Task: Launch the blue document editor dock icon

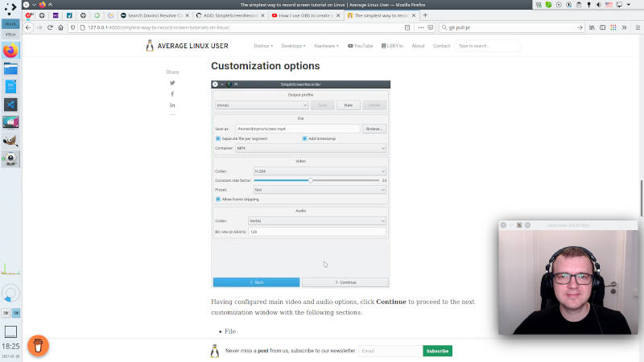Action: pos(10,87)
